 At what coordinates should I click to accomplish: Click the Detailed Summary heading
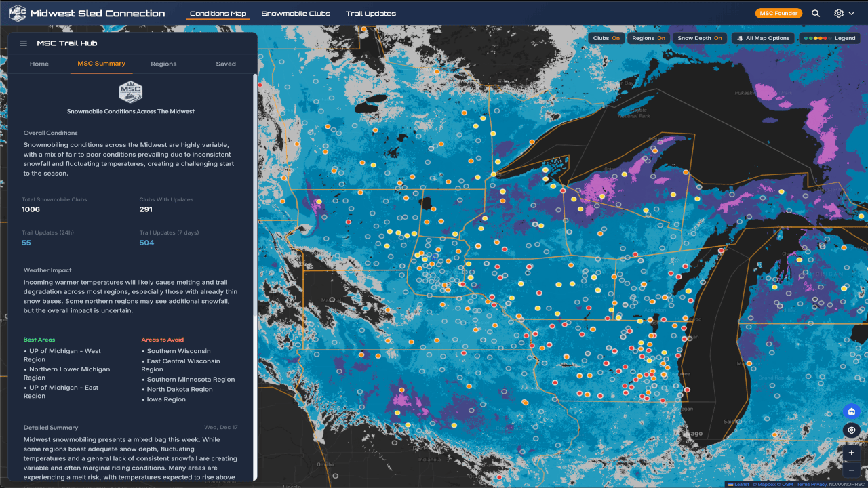(x=51, y=428)
